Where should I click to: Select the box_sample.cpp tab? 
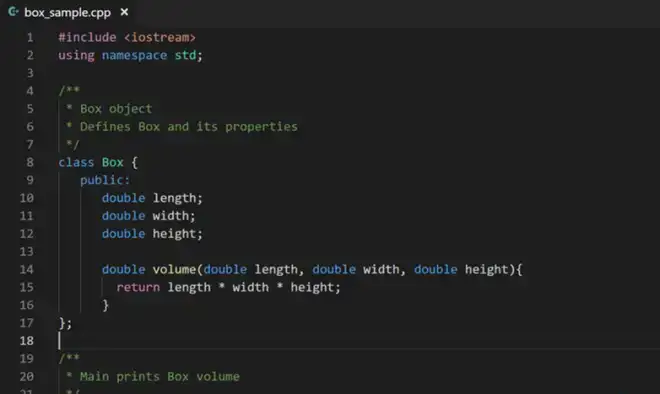[x=68, y=13]
